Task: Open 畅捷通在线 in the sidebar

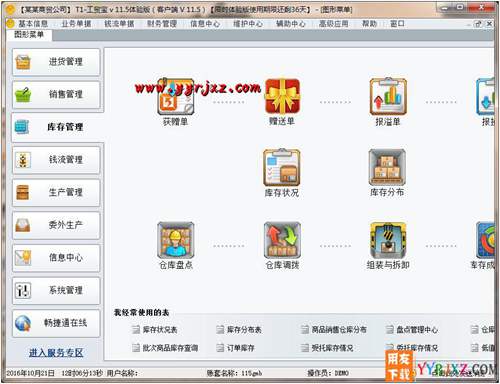Action: [x=56, y=323]
